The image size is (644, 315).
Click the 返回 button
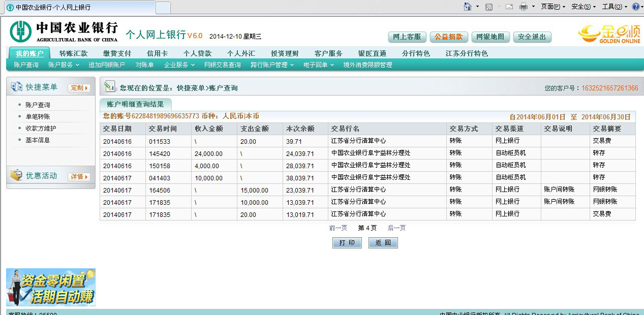click(x=383, y=243)
